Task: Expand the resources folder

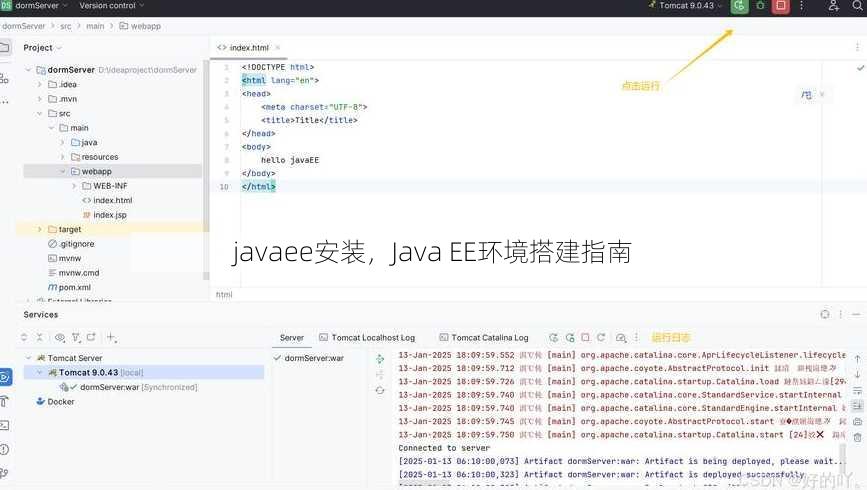Action: (x=62, y=157)
